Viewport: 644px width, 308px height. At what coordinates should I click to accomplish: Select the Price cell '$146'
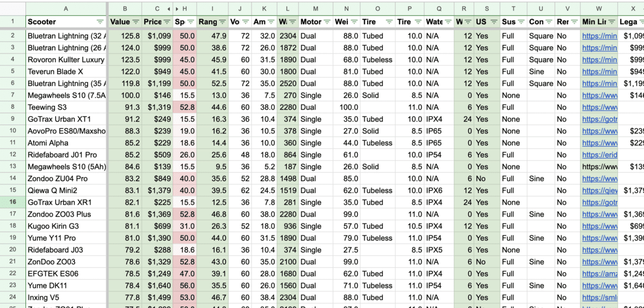coord(157,95)
